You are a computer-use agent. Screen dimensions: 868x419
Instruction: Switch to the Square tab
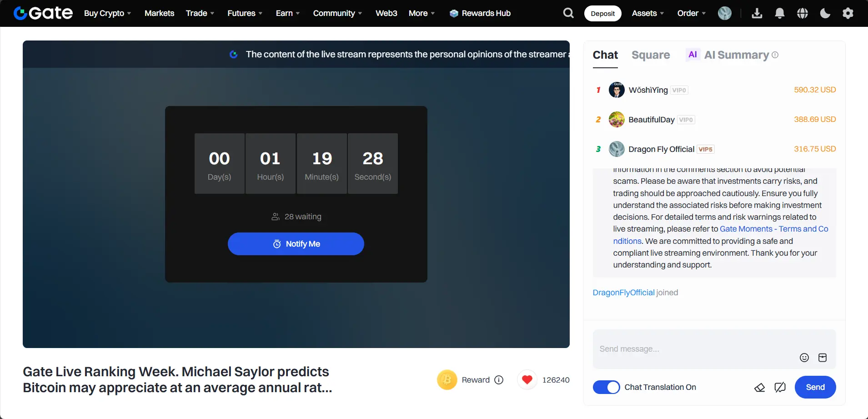point(651,55)
